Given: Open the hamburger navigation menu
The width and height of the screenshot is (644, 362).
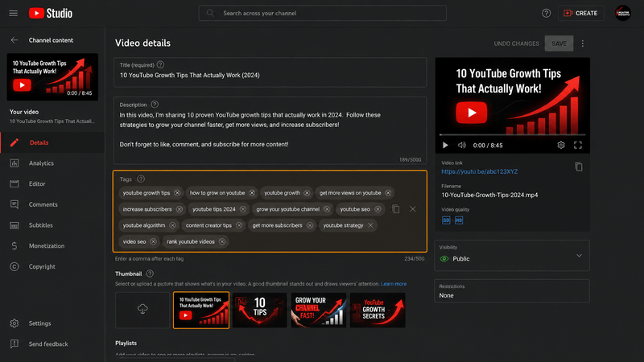Looking at the screenshot, I should pyautogui.click(x=13, y=13).
